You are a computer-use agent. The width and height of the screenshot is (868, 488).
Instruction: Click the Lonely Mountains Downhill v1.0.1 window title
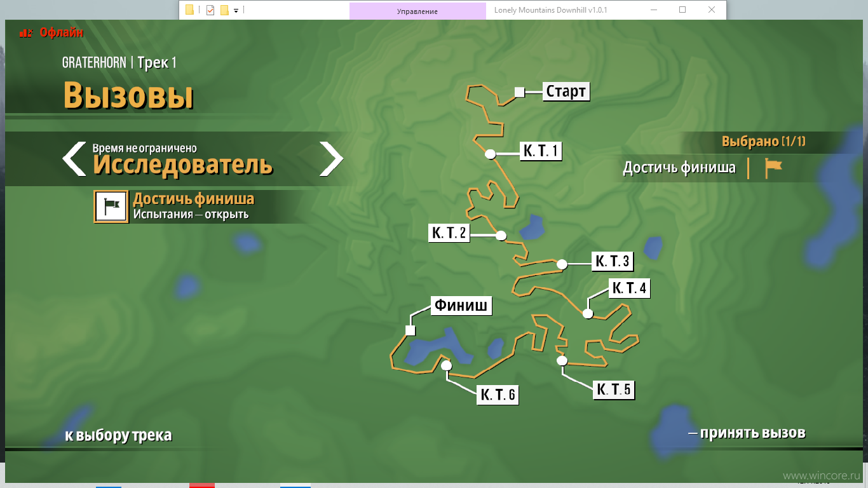(551, 10)
